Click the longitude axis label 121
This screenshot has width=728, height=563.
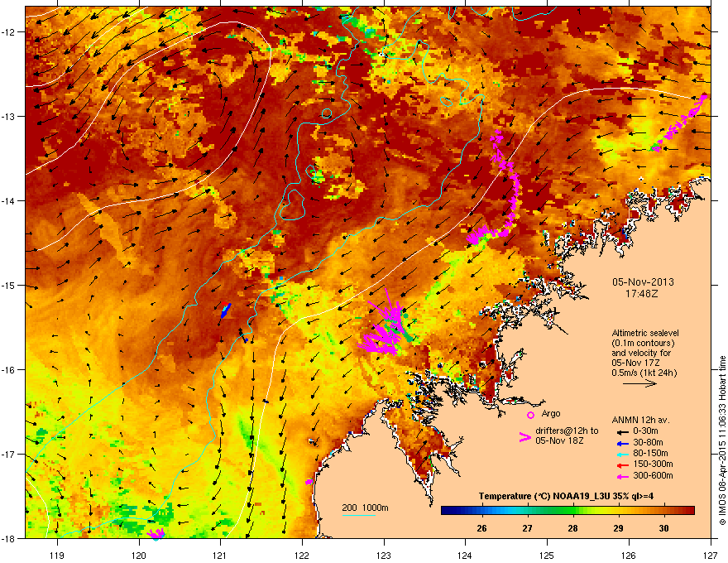point(220,555)
